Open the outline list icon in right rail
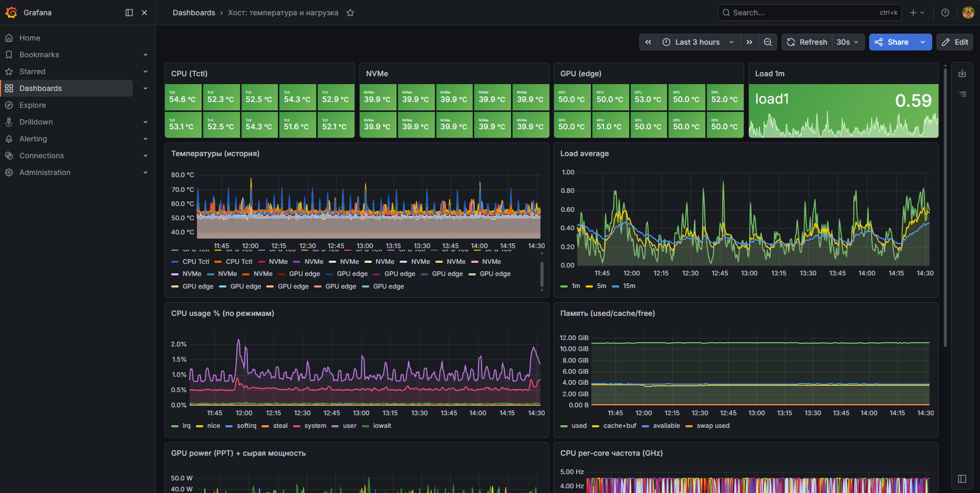The height and width of the screenshot is (493, 980). (x=962, y=94)
